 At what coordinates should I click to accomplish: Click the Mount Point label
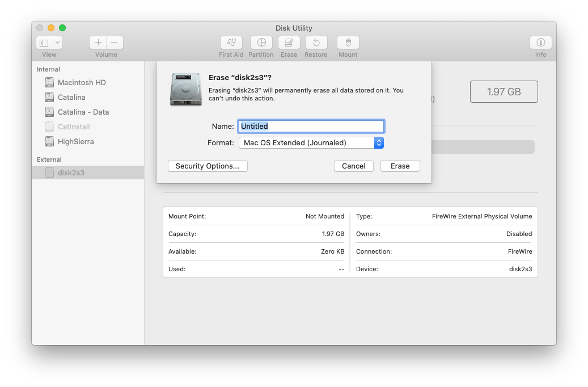[x=187, y=216]
